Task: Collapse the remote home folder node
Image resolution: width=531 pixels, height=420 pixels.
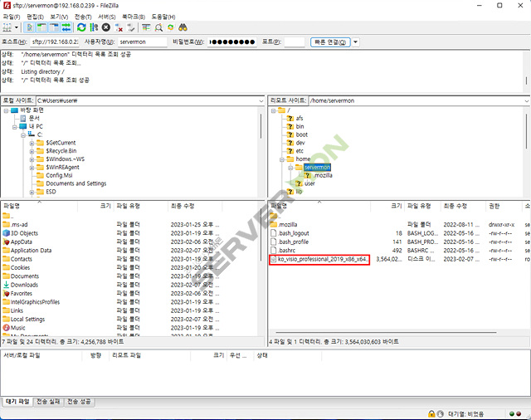Action: (282, 159)
